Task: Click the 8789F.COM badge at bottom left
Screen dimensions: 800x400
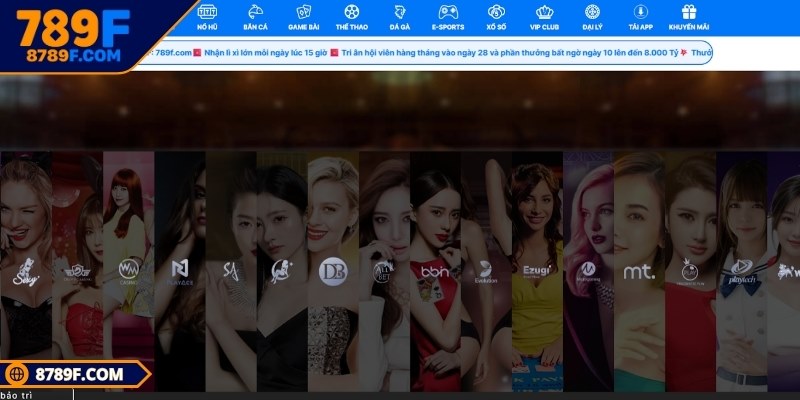Action: click(x=76, y=374)
